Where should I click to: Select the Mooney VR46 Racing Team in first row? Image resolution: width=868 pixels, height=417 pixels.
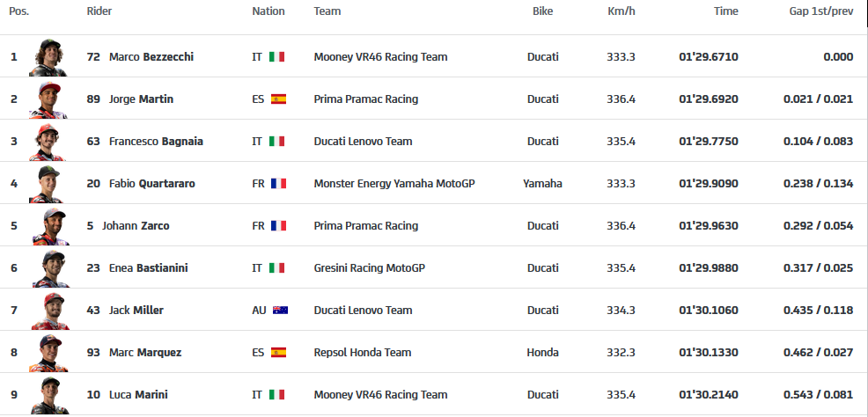click(381, 56)
